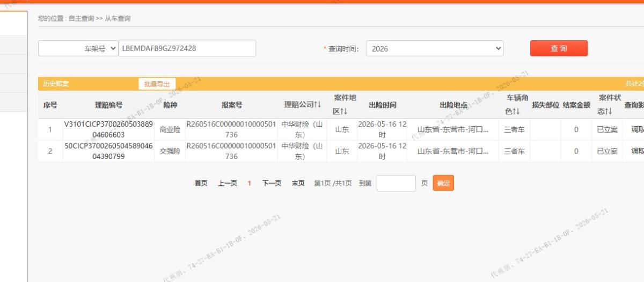
Task: Open the 车架号 search type dropdown
Action: [x=78, y=48]
